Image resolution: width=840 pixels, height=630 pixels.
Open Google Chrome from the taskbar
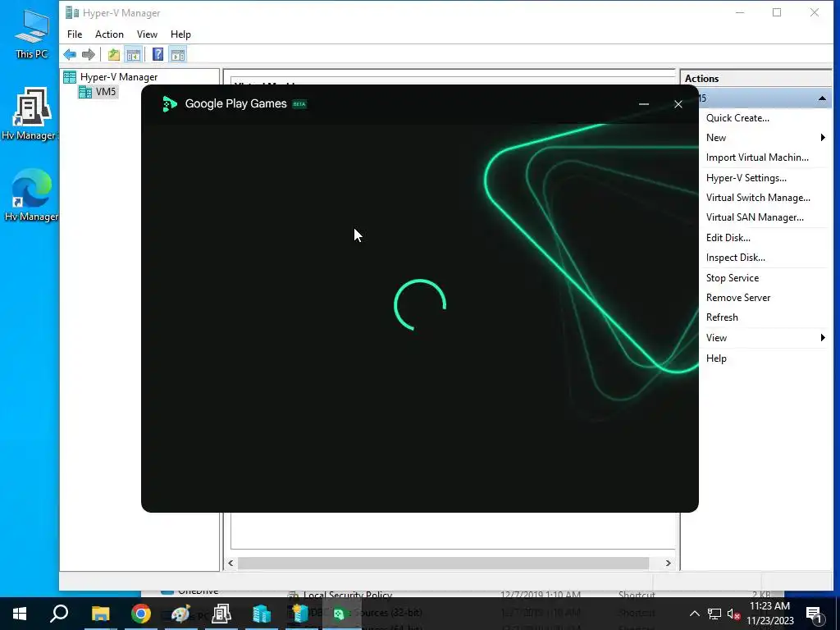[x=141, y=614]
